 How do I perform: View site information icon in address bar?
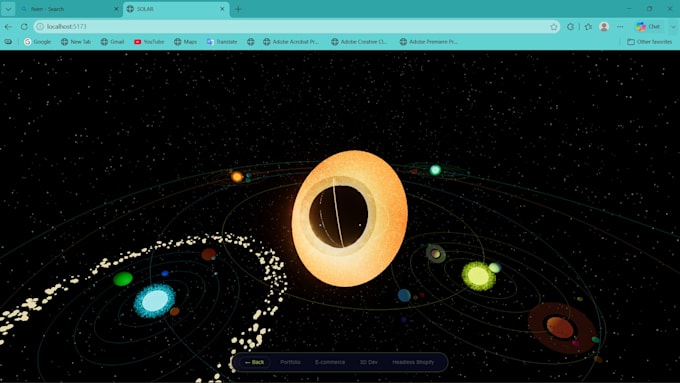tap(40, 26)
